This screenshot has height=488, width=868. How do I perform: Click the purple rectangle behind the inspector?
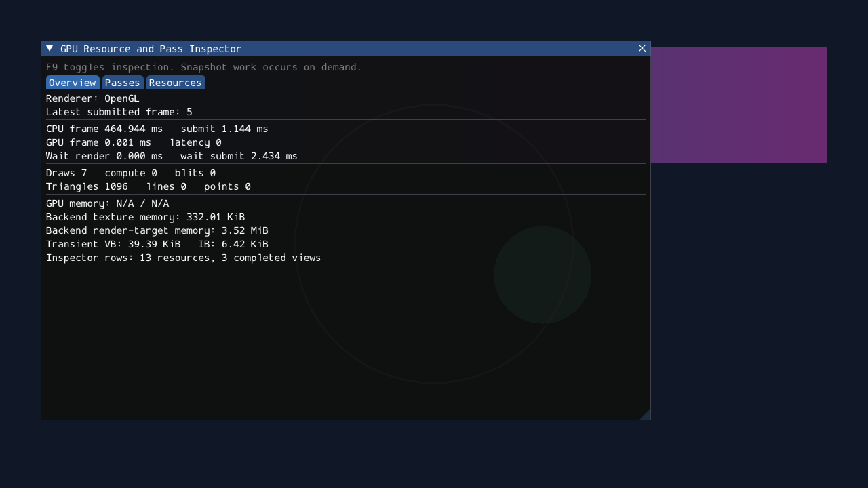(739, 105)
